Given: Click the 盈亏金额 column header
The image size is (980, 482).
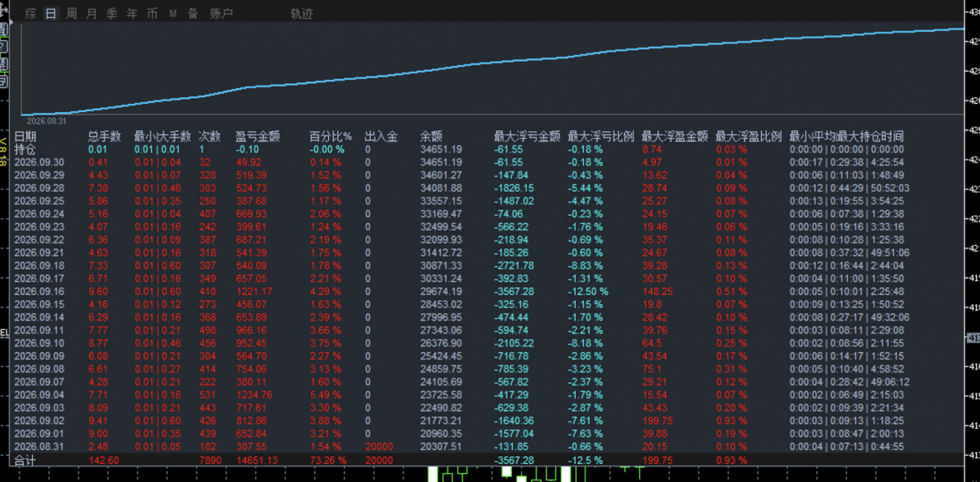Looking at the screenshot, I should (258, 136).
